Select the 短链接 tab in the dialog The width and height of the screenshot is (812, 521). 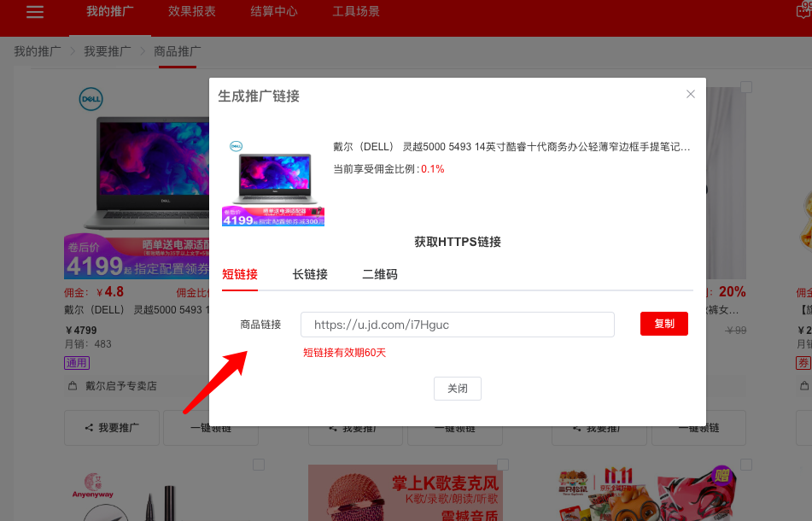click(240, 274)
